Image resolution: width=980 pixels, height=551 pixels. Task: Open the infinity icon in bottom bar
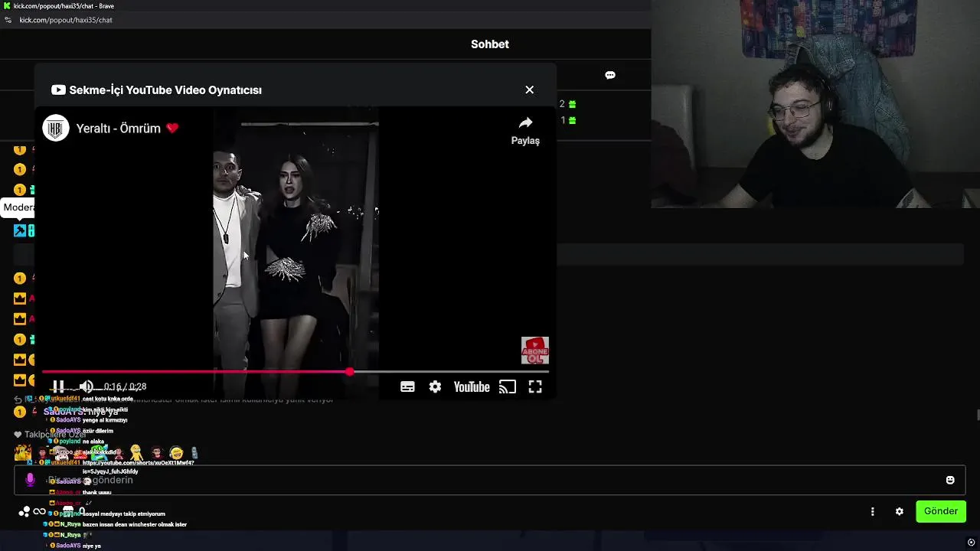click(x=39, y=511)
